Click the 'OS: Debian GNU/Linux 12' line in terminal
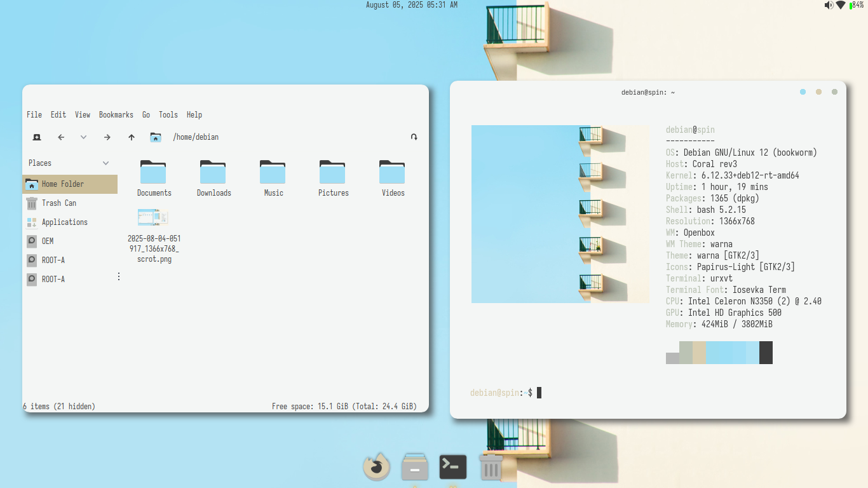 [x=742, y=152]
